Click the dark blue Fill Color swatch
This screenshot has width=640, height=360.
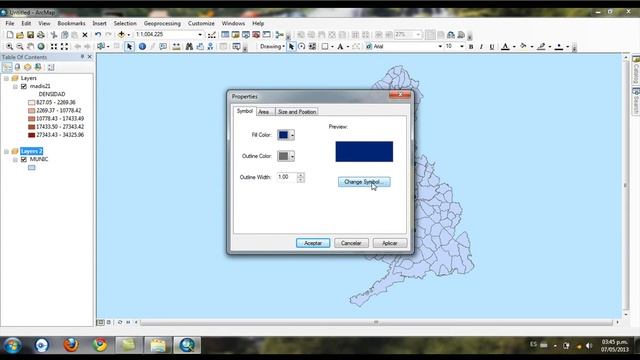283,135
